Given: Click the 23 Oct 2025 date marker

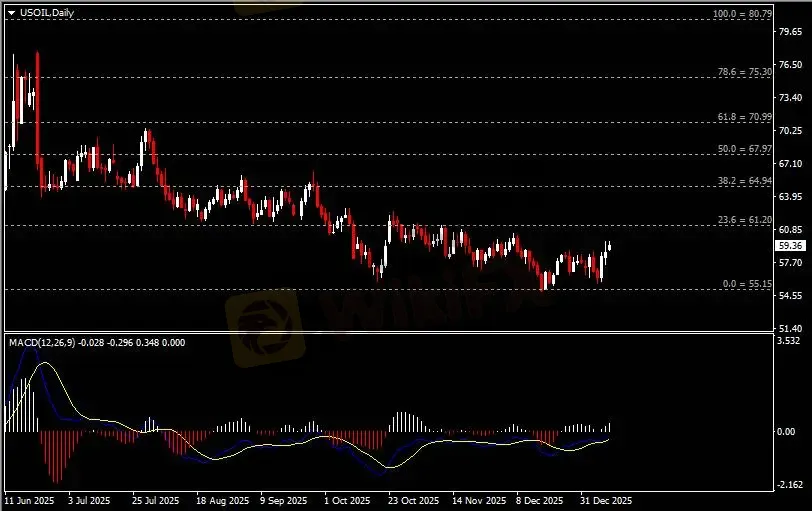Looking at the screenshot, I should click(413, 501).
